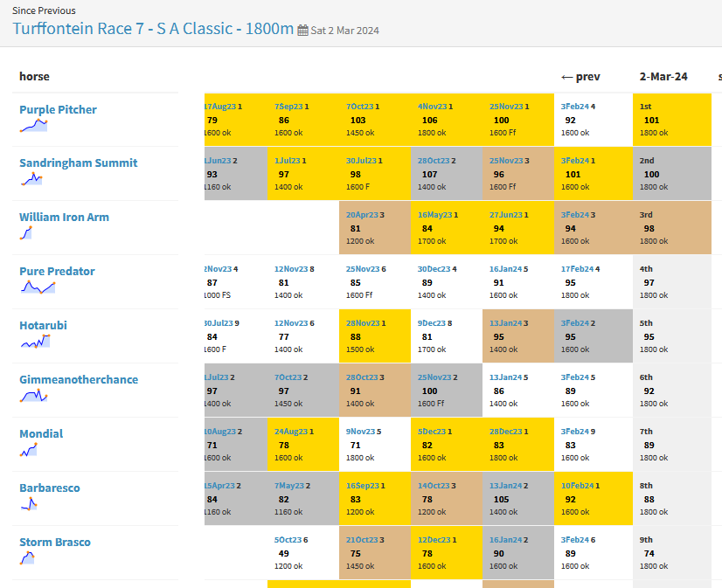Select the 2-Mar-24 column header

663,77
